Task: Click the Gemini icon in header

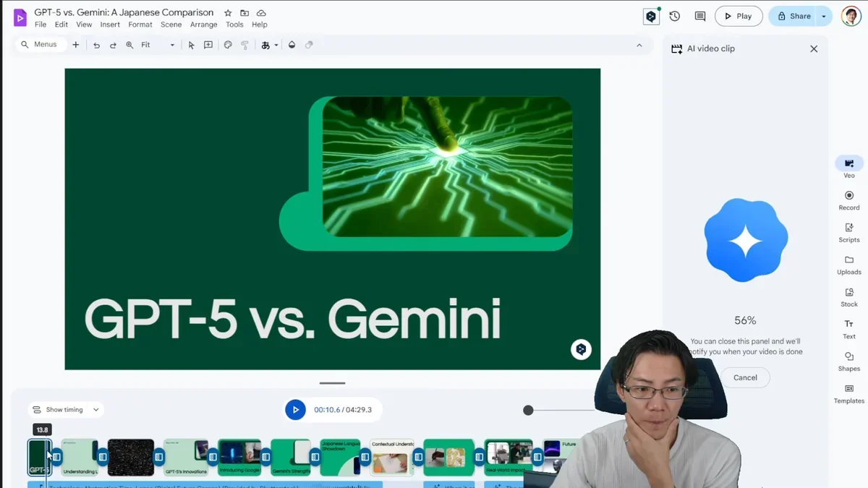Action: pos(651,17)
